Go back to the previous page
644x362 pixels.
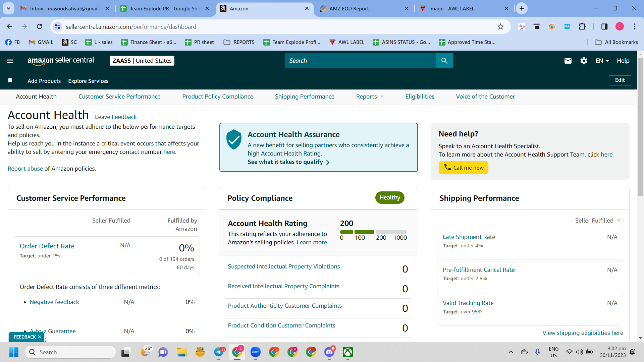(x=9, y=26)
